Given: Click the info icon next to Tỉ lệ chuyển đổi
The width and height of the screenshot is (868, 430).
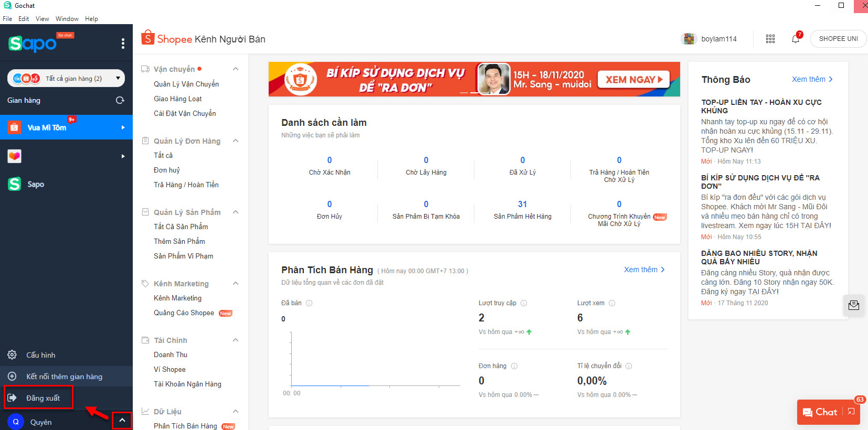Looking at the screenshot, I should tap(629, 366).
